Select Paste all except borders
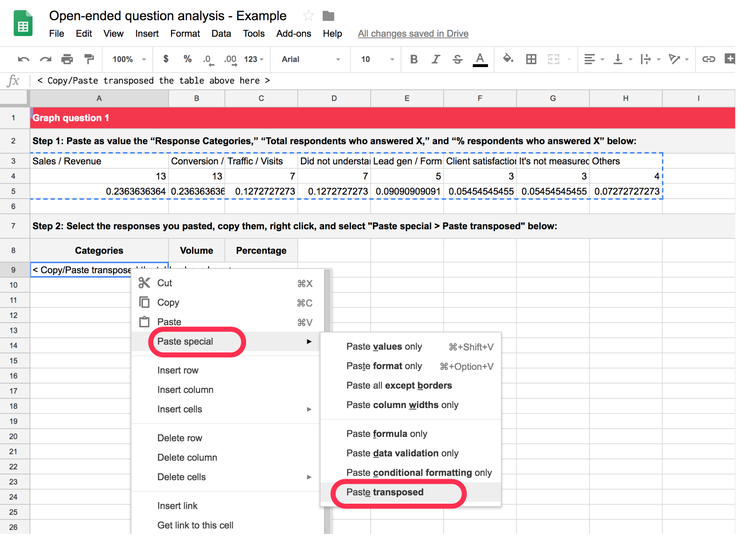 pos(411,385)
